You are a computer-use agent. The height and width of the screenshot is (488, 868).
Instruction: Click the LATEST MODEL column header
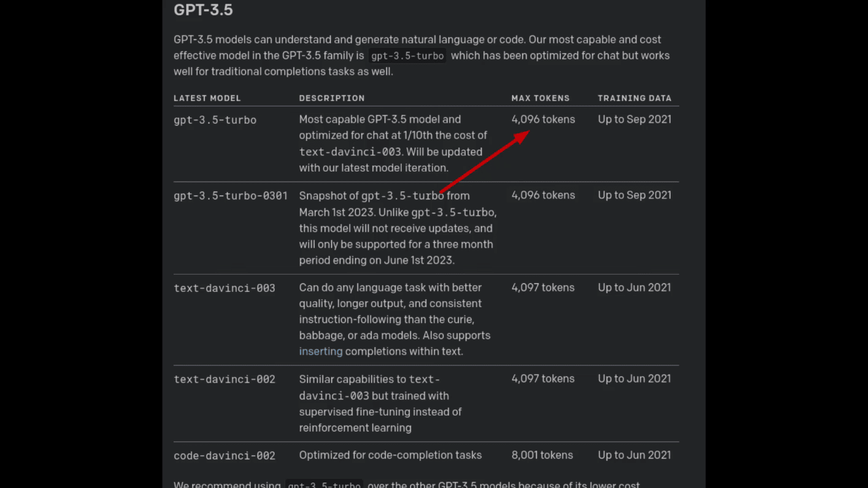point(207,98)
